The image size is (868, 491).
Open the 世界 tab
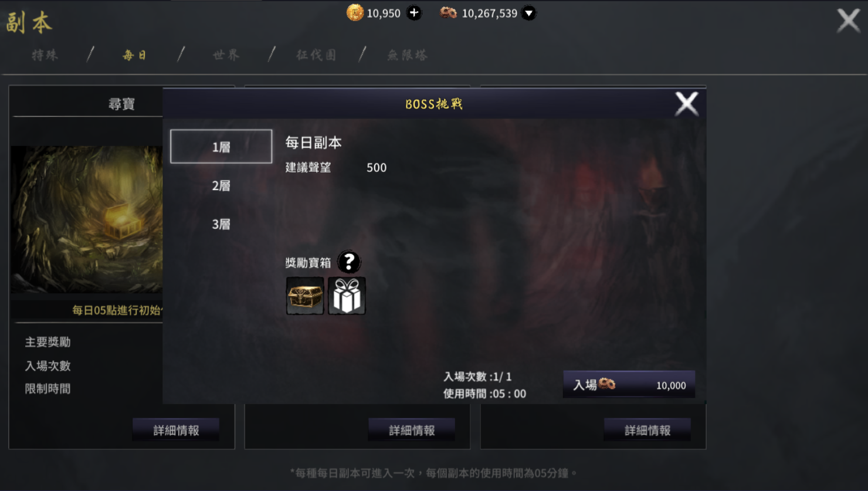pos(226,55)
